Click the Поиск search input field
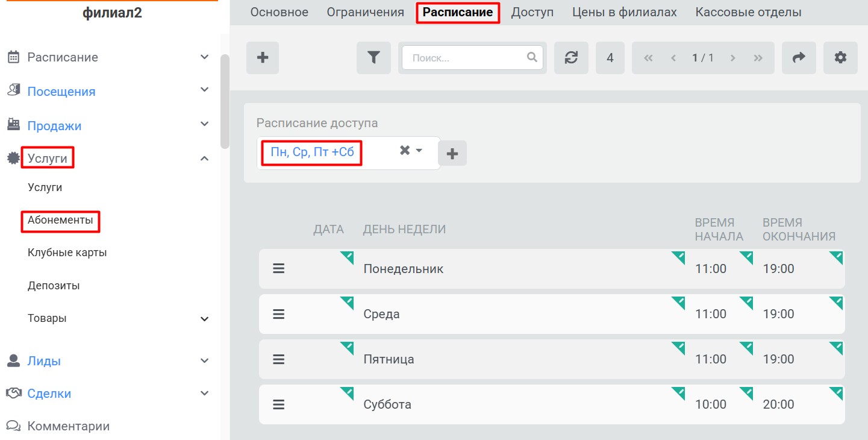868x440 pixels. coord(472,58)
